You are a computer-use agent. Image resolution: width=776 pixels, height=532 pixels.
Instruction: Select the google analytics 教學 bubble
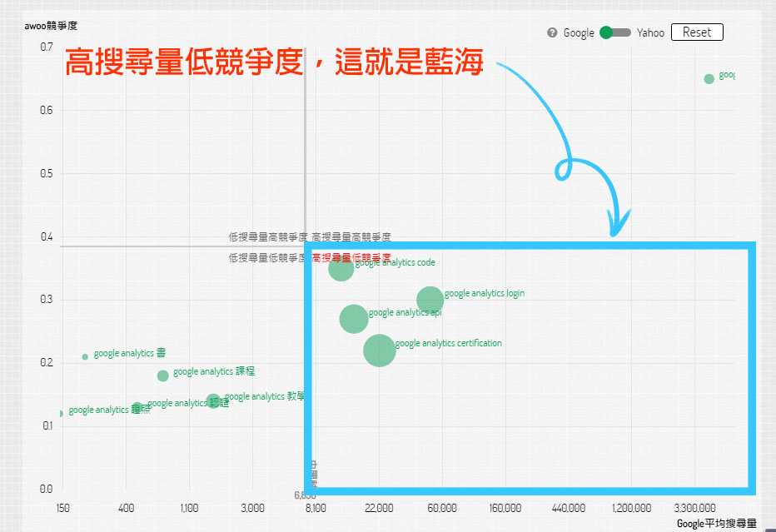(213, 400)
